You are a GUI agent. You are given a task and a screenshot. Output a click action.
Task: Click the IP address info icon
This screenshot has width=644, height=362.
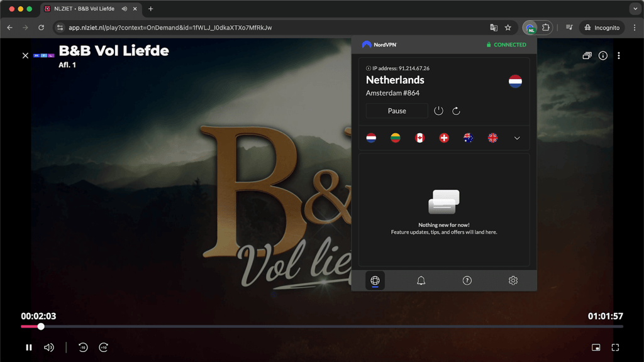[369, 69]
